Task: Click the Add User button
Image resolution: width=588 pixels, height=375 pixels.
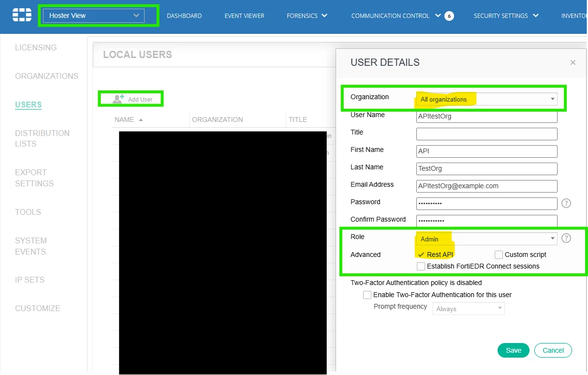Action: point(132,99)
